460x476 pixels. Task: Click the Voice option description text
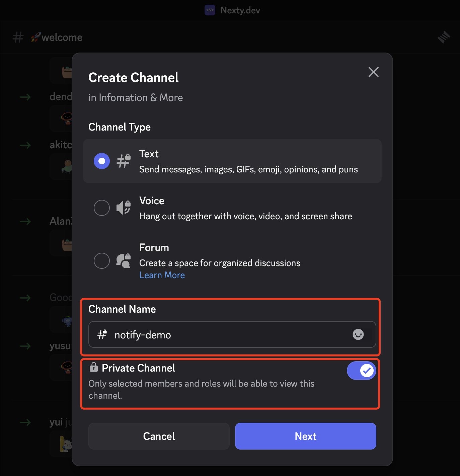(x=245, y=216)
